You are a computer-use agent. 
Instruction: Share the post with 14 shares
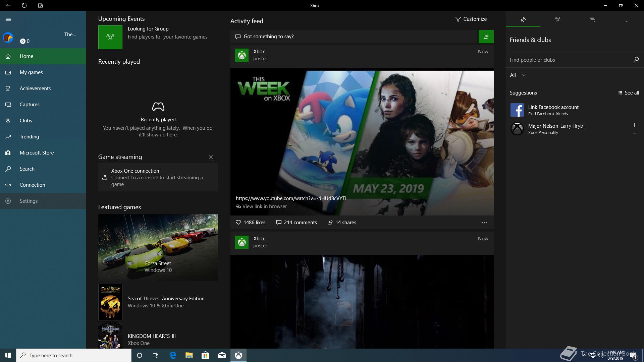[342, 223]
